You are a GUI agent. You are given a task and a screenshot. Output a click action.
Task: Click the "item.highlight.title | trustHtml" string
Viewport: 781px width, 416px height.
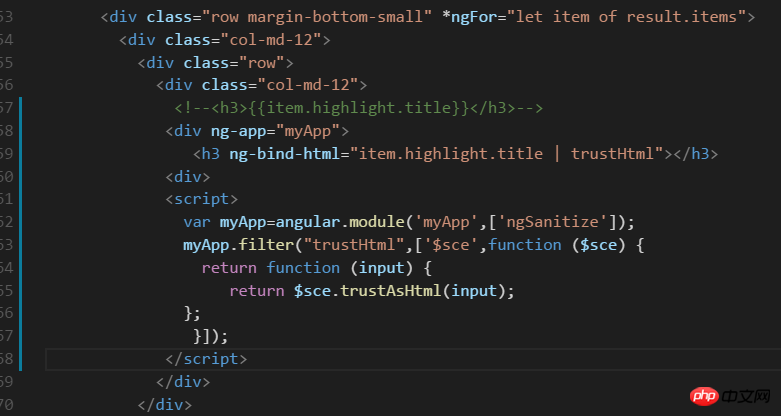click(x=507, y=154)
